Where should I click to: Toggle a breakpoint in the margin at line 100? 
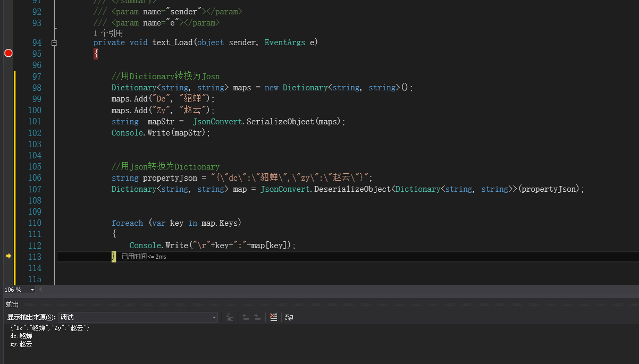8,110
